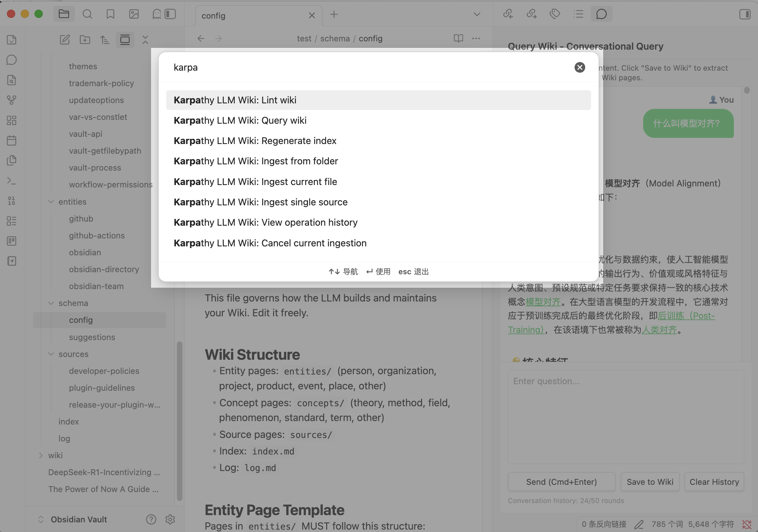
Task: Focus the Enter question text box
Action: [626, 417]
